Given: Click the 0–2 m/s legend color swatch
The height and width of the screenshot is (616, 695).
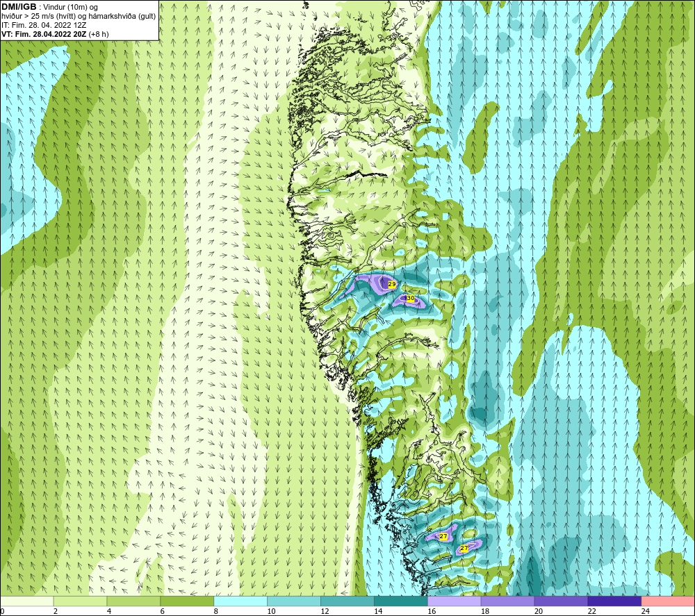Looking at the screenshot, I should [27, 601].
